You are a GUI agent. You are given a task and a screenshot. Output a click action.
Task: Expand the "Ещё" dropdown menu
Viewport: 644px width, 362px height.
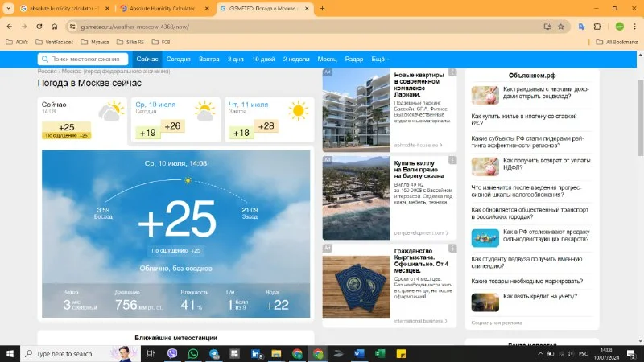pos(379,60)
